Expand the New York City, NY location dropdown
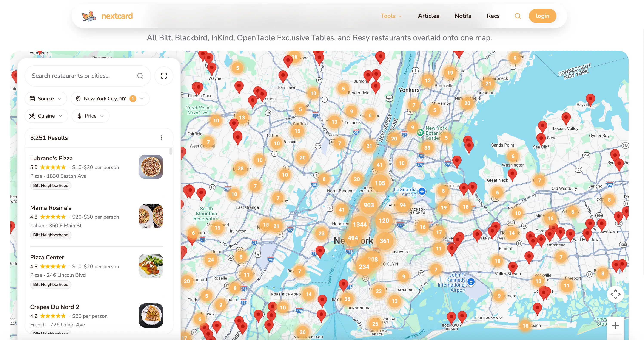The image size is (644, 340). click(110, 99)
